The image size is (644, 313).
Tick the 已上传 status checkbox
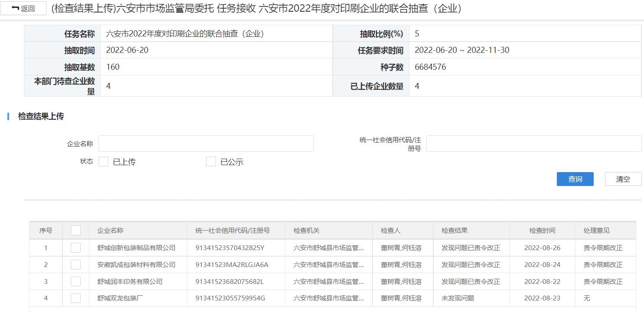pos(103,162)
